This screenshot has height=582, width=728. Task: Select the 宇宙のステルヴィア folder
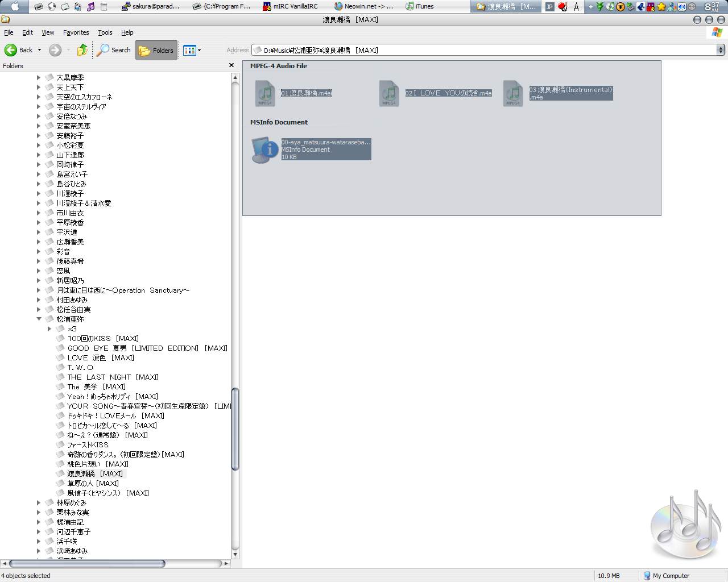pyautogui.click(x=81, y=107)
